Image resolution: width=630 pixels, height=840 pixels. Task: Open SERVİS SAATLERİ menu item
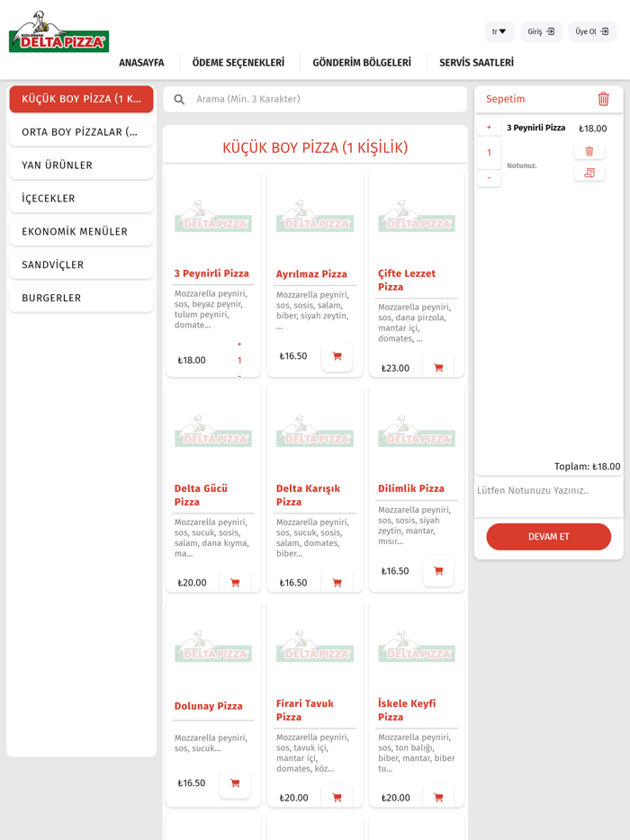[476, 63]
